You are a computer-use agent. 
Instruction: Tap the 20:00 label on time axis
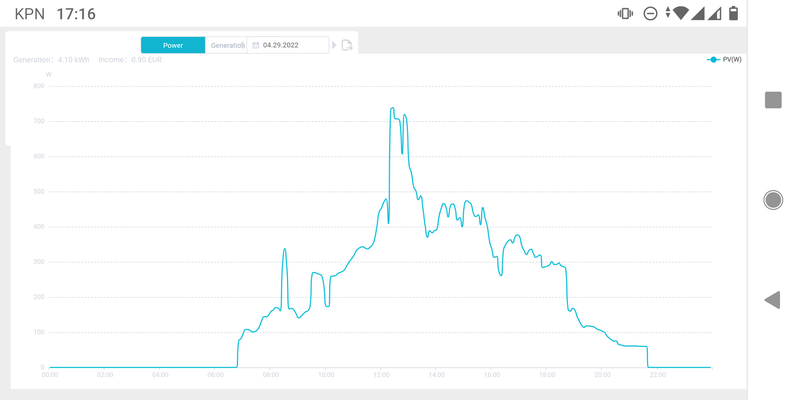pos(602,375)
